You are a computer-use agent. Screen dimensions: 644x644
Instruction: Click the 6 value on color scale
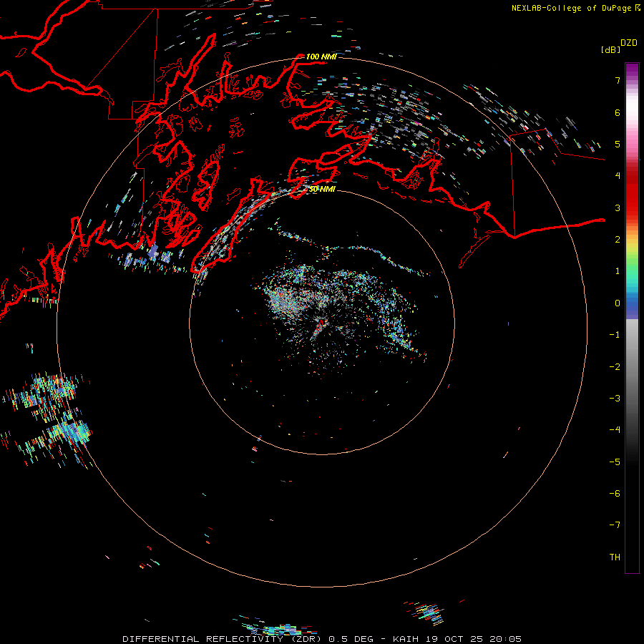[618, 112]
